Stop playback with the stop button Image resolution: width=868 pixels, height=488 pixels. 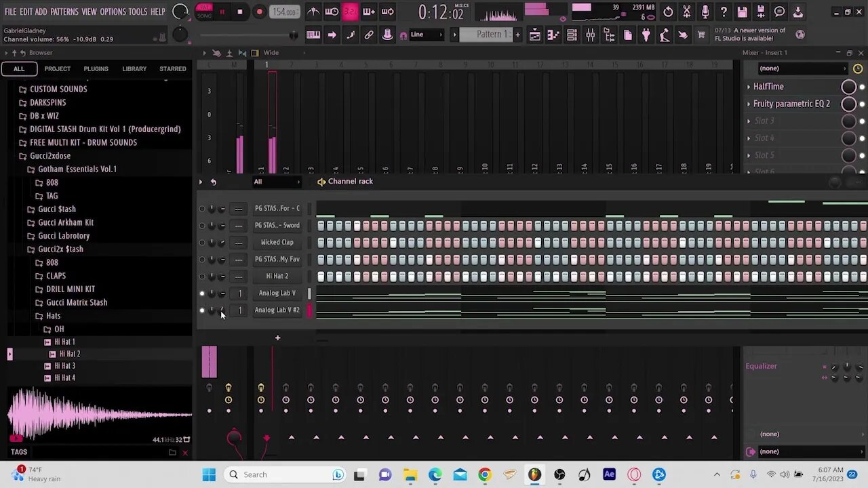(239, 12)
